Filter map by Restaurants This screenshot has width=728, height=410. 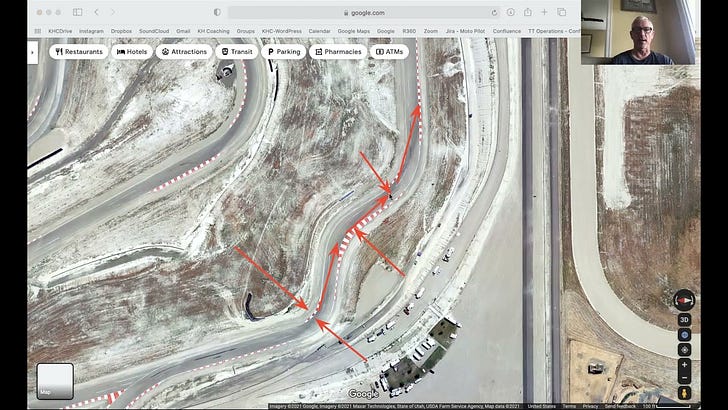[x=78, y=52]
